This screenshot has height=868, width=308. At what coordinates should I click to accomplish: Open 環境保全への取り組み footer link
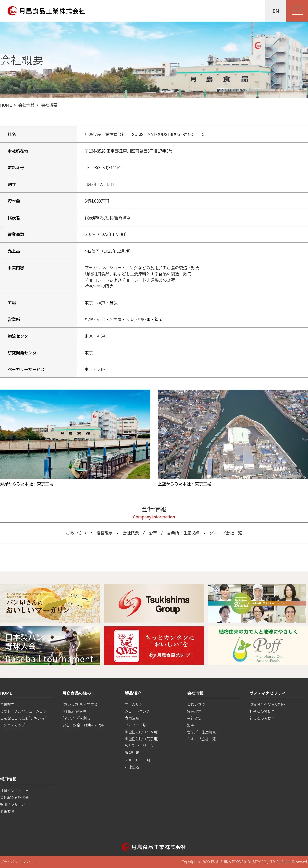point(267,704)
